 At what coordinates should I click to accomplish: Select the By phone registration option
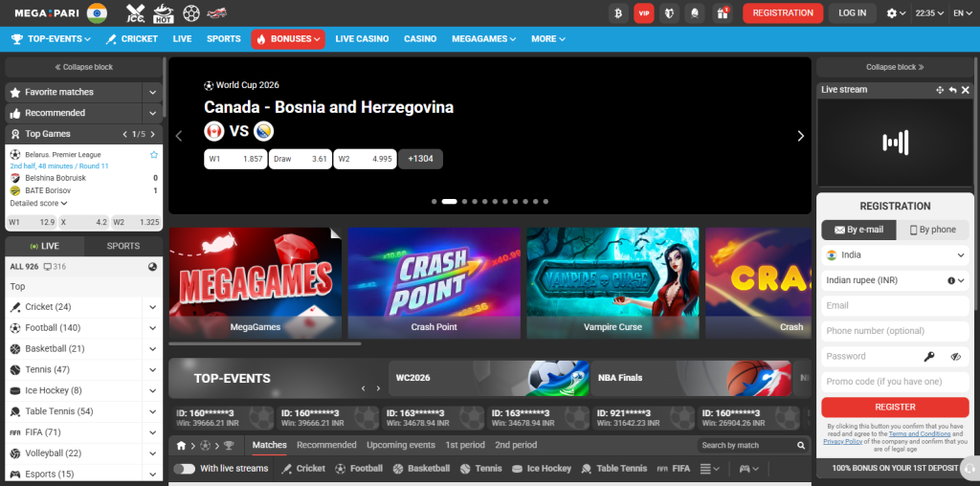[932, 230]
